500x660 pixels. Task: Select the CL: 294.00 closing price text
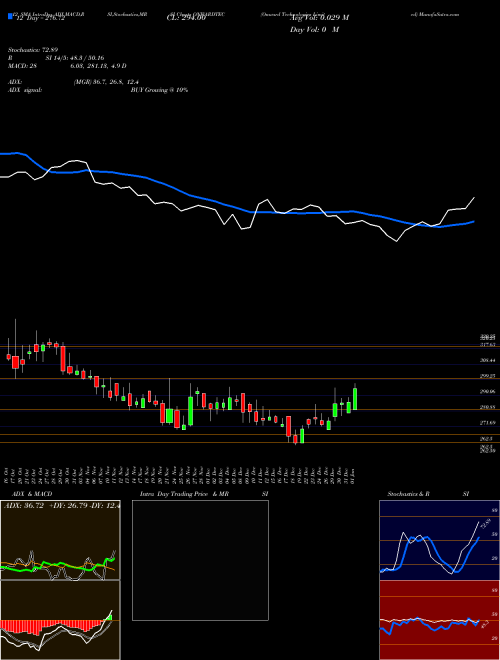coord(186,18)
